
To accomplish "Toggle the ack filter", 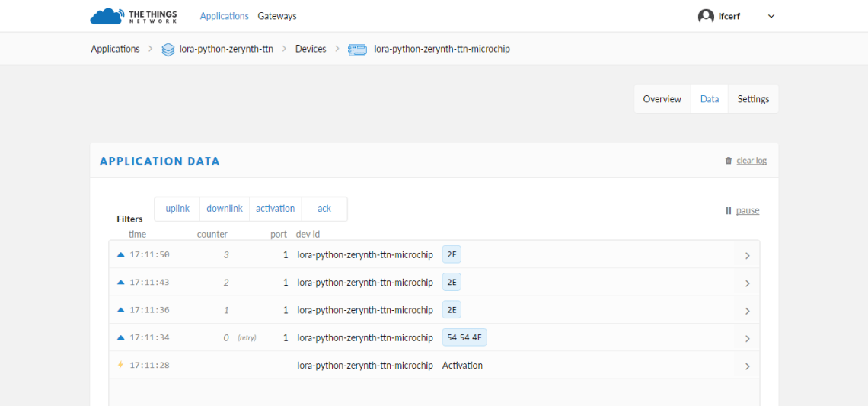I will (324, 209).
